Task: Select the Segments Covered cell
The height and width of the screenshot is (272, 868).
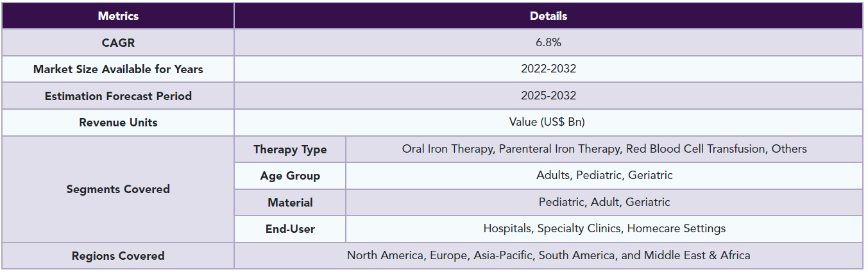Action: pos(118,189)
